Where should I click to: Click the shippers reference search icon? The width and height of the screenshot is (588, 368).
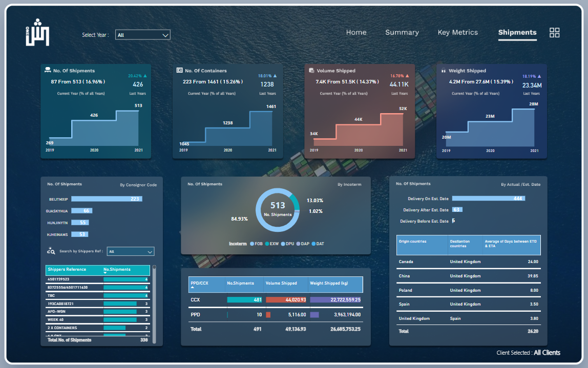pos(51,251)
